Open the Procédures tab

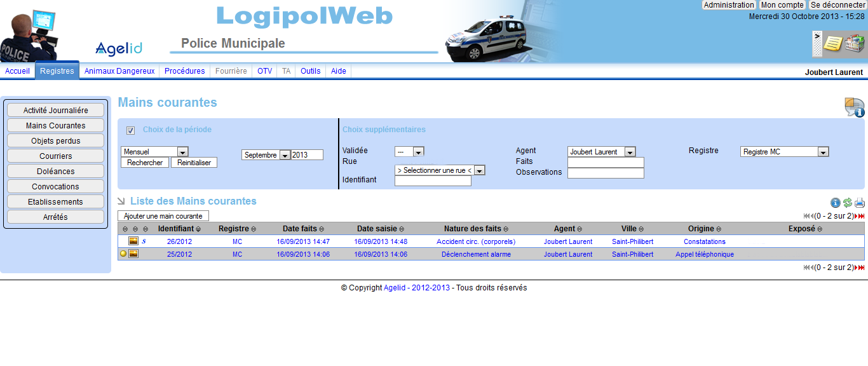[185, 71]
